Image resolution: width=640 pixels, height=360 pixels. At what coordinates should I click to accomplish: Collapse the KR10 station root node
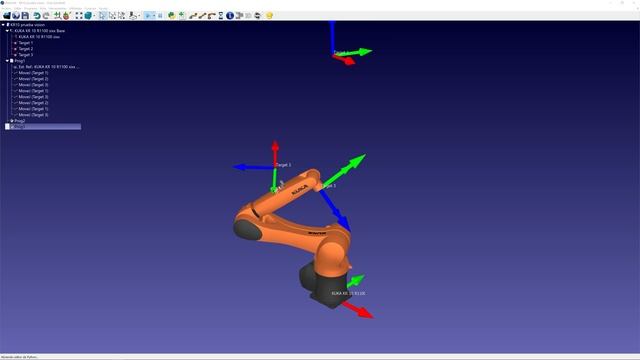pyautogui.click(x=3, y=25)
